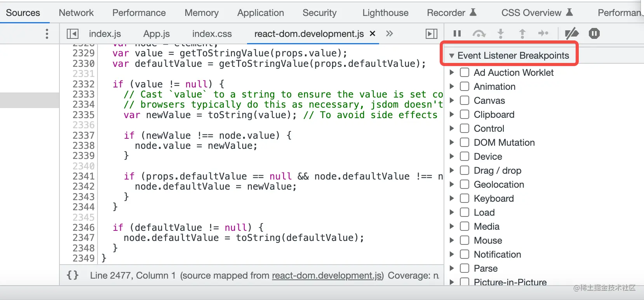Check the Mouse event breakpoints box

(x=465, y=240)
